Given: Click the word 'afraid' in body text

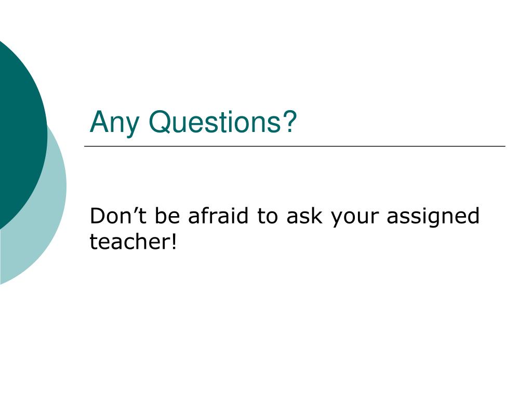Looking at the screenshot, I should tap(218, 215).
